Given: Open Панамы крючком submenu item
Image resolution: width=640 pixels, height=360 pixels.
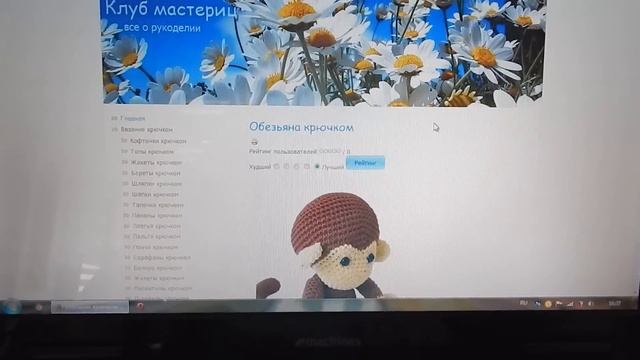Looking at the screenshot, I should [x=157, y=215].
